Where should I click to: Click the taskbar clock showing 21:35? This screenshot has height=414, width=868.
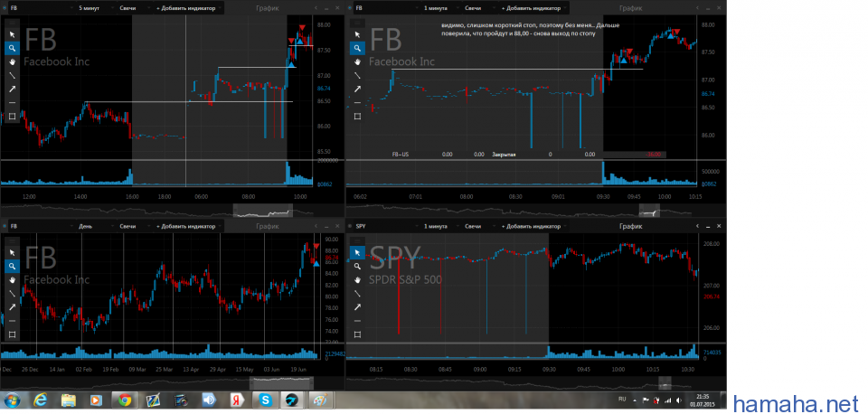coord(702,400)
